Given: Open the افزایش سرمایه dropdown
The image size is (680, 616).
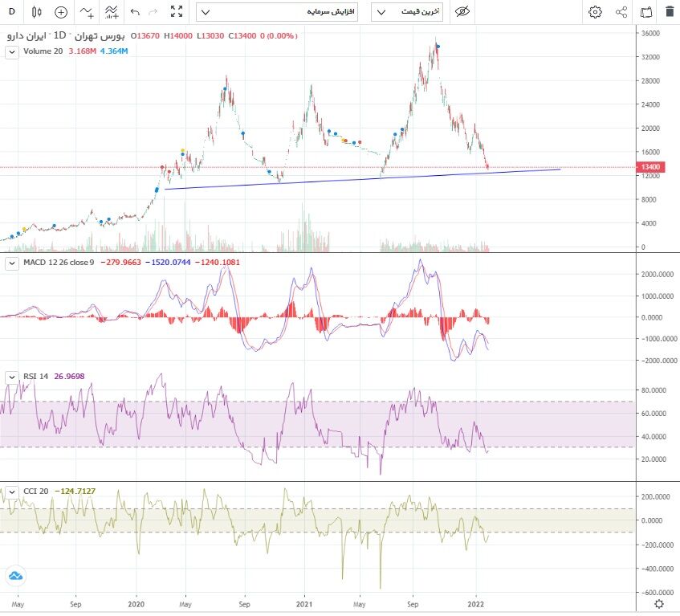Looking at the screenshot, I should (277, 12).
